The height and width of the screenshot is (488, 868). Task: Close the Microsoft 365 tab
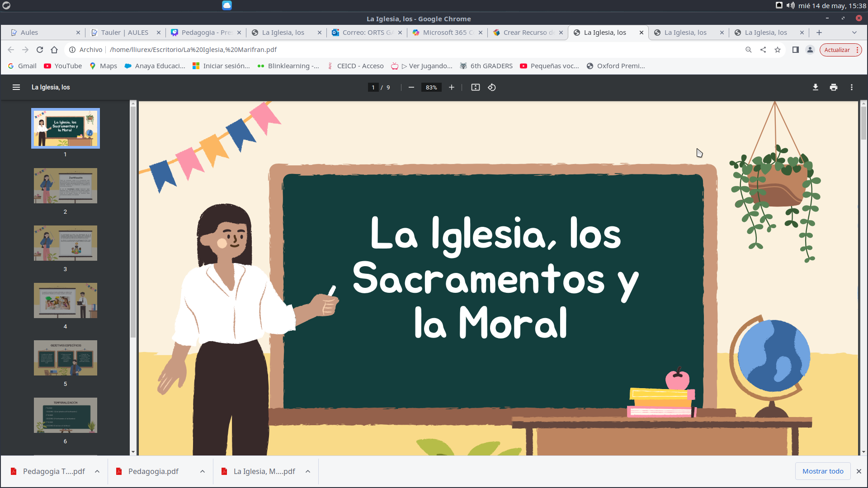coord(481,33)
